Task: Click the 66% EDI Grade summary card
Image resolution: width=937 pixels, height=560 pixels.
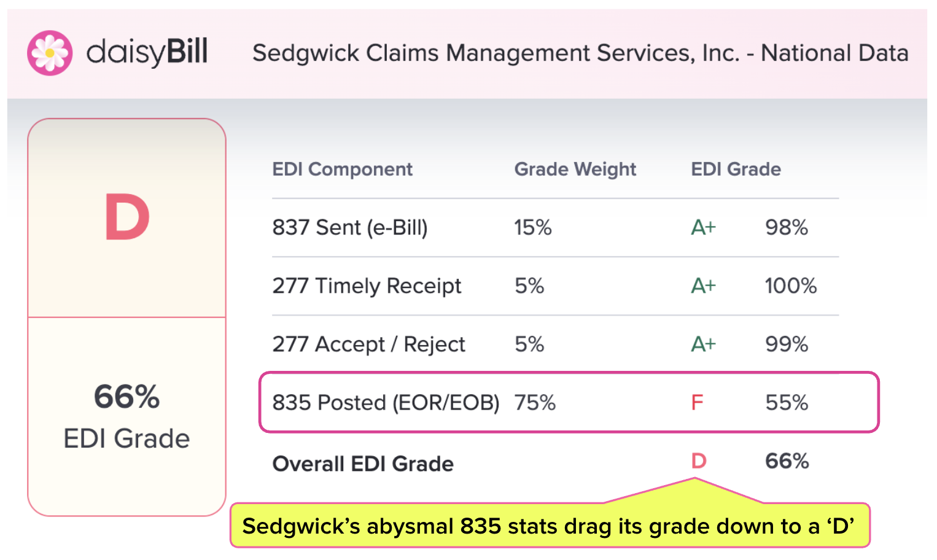Action: [x=127, y=416]
